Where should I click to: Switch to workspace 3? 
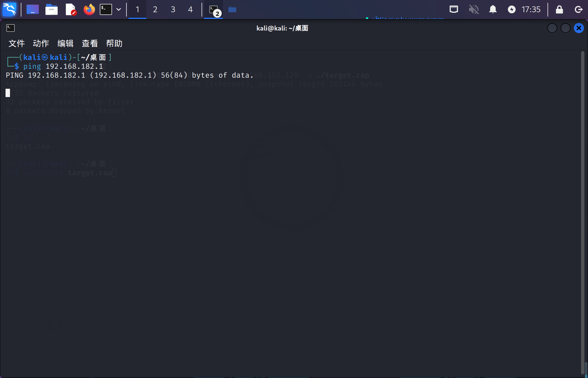tap(173, 9)
